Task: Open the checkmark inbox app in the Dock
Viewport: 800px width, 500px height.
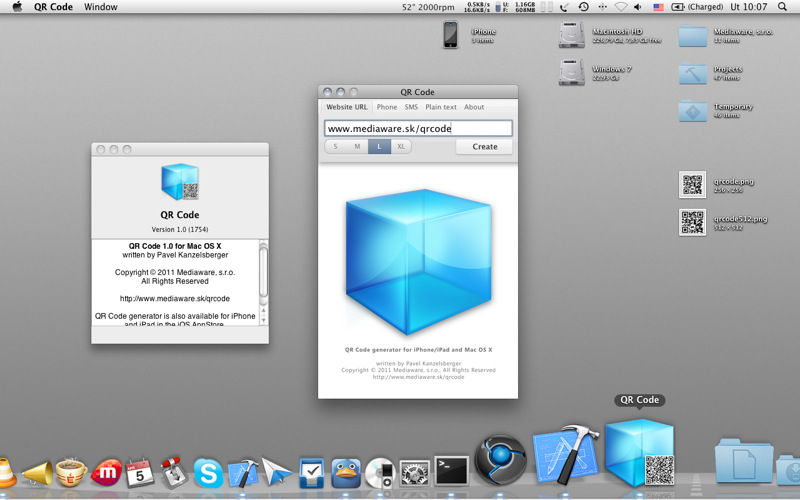Action: click(x=311, y=473)
